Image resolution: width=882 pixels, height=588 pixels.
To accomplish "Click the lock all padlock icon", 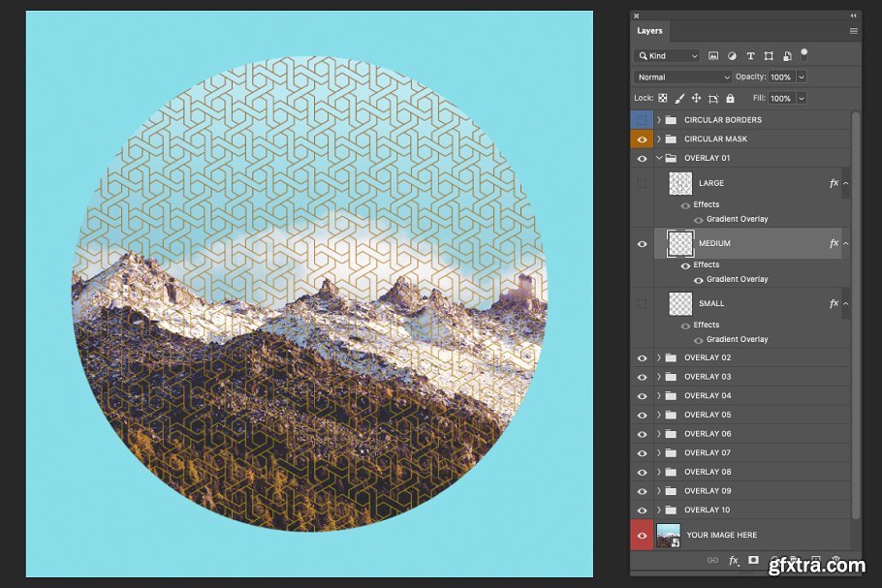I will [730, 98].
